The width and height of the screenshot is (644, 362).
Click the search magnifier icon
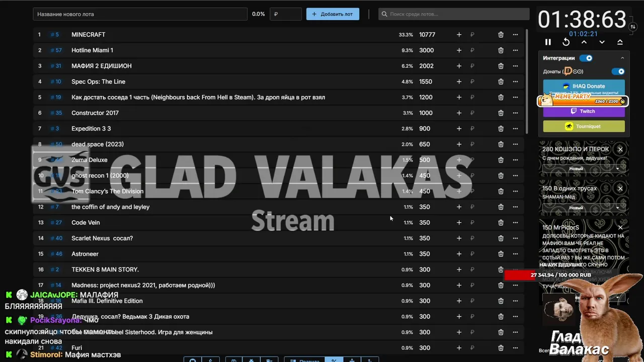click(x=385, y=14)
